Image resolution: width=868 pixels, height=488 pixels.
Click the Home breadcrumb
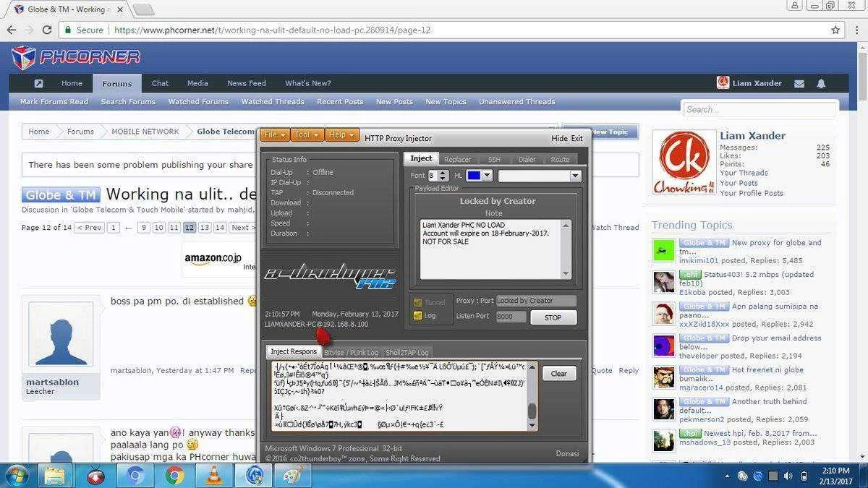pyautogui.click(x=39, y=132)
